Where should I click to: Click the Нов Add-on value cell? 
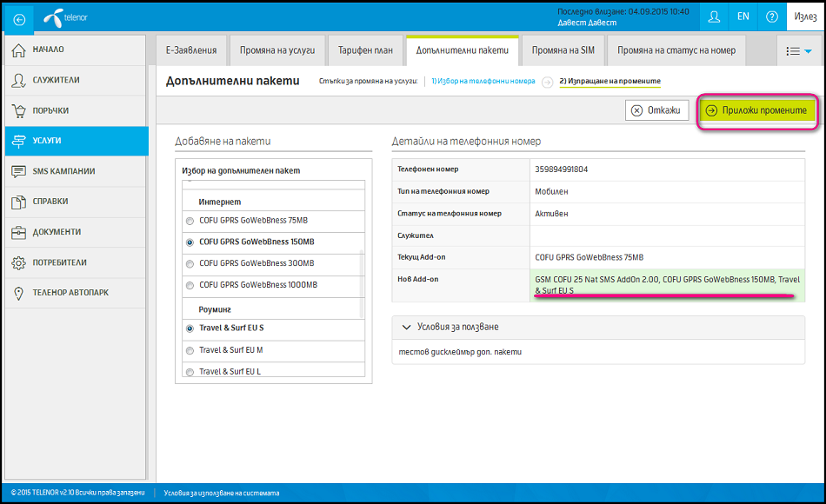[x=667, y=285]
